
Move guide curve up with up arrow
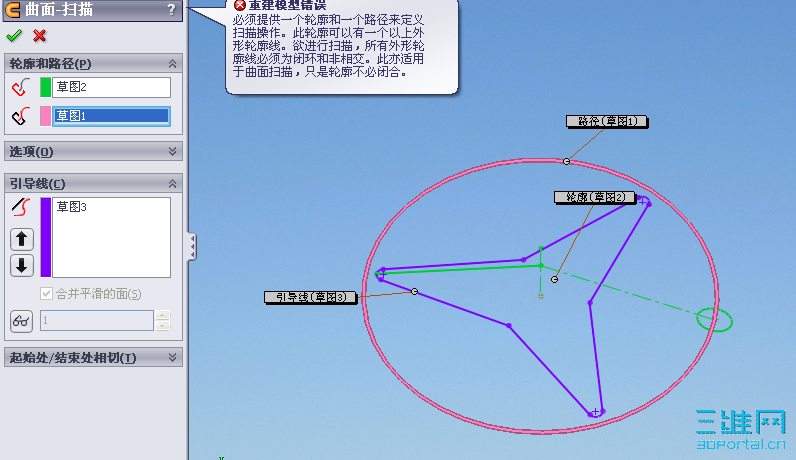(x=22, y=239)
